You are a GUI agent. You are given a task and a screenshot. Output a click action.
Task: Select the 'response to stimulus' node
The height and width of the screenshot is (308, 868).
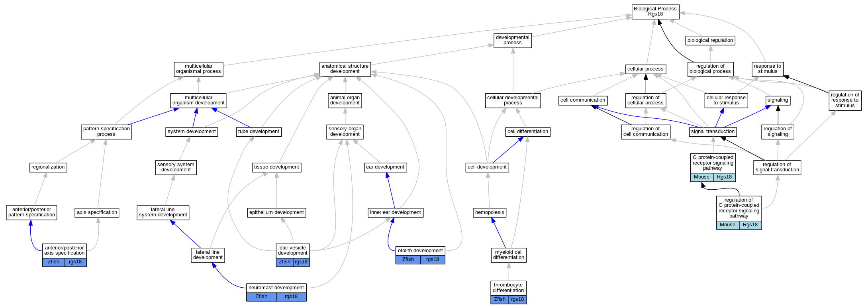(768, 69)
